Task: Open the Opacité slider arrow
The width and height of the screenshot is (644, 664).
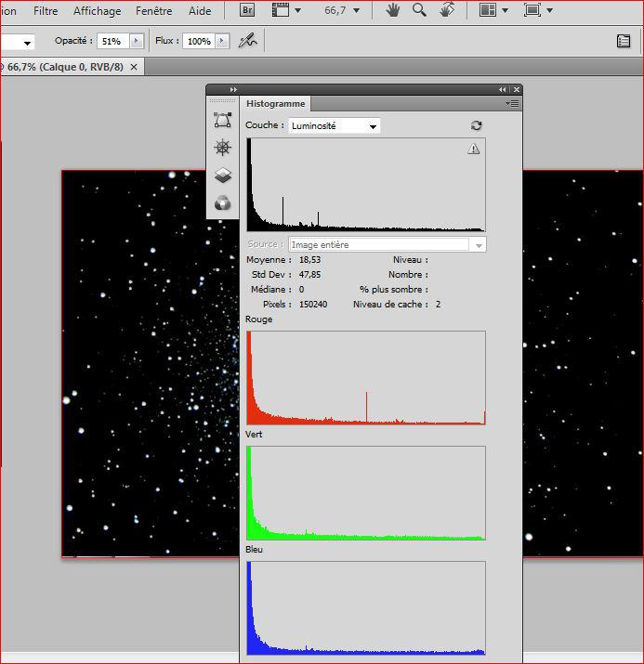Action: pos(136,41)
